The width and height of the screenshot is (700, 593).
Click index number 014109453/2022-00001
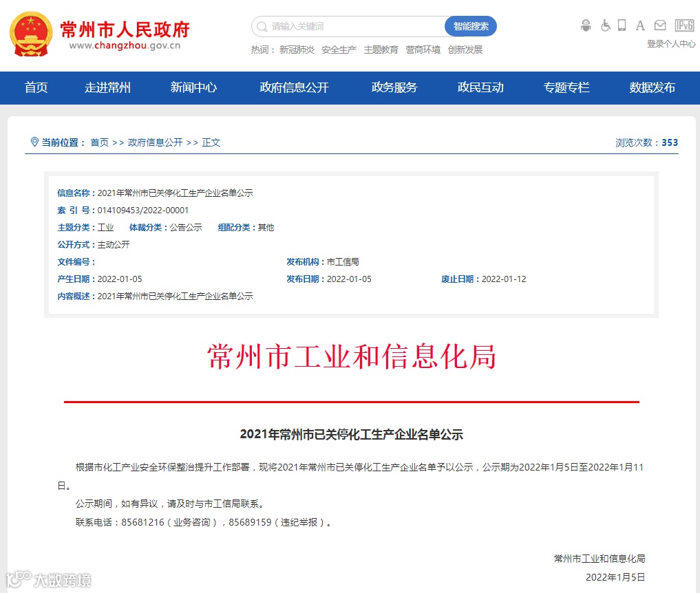coord(143,210)
